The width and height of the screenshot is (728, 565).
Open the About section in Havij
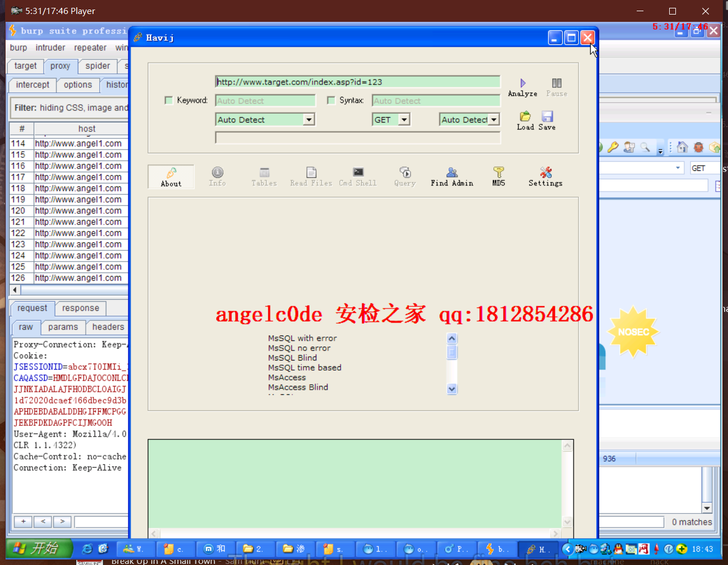click(x=171, y=177)
